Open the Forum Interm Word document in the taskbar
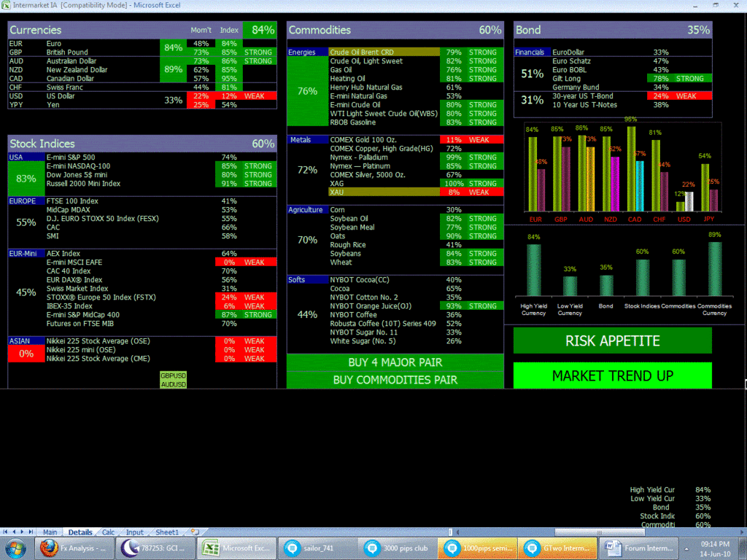 pyautogui.click(x=639, y=548)
